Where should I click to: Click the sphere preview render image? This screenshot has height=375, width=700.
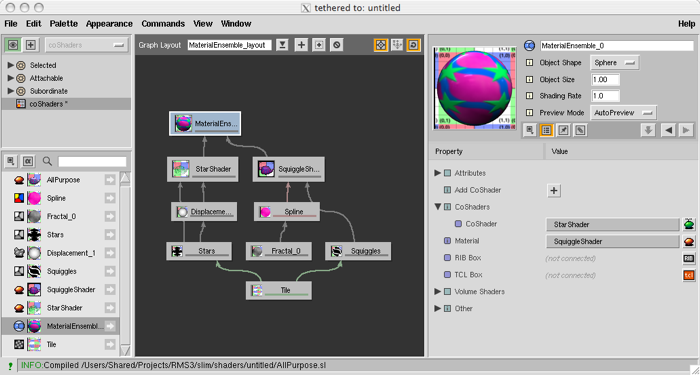click(475, 88)
